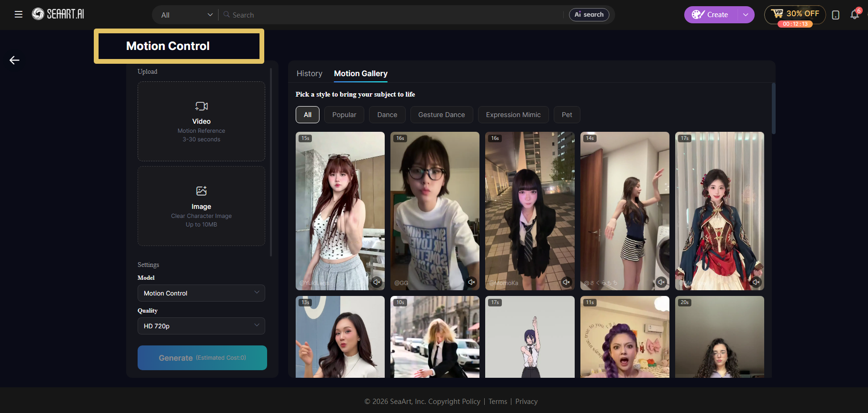
Task: Go back using the left arrow
Action: coord(15,60)
